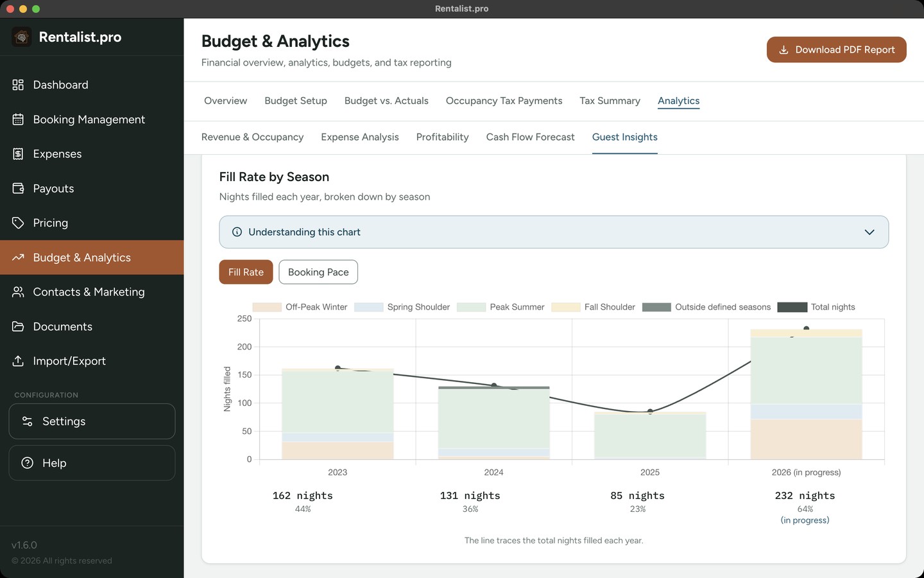The width and height of the screenshot is (924, 578).
Task: Click the Expenses receipt icon
Action: 18,154
